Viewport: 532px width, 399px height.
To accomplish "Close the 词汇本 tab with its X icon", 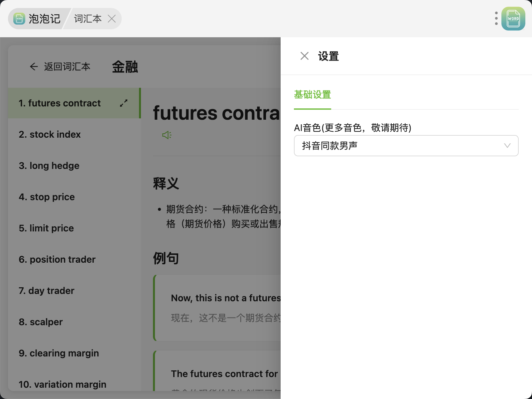I will pos(112,19).
